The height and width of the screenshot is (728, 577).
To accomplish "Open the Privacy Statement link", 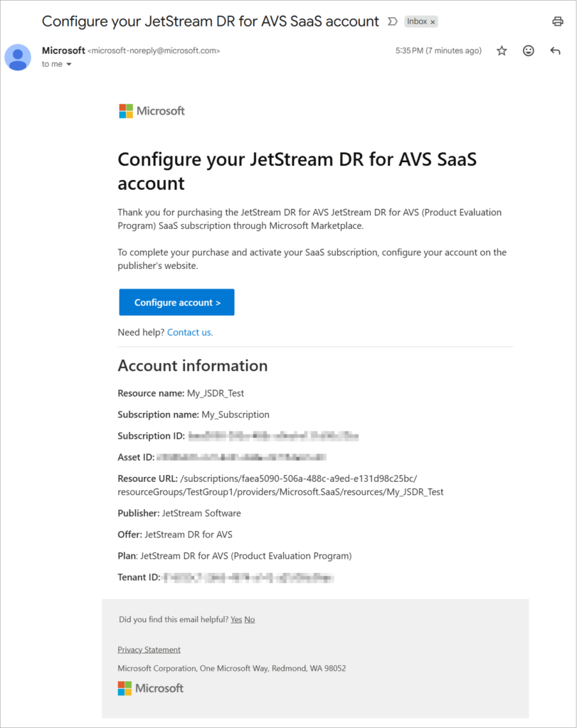I will click(x=149, y=649).
